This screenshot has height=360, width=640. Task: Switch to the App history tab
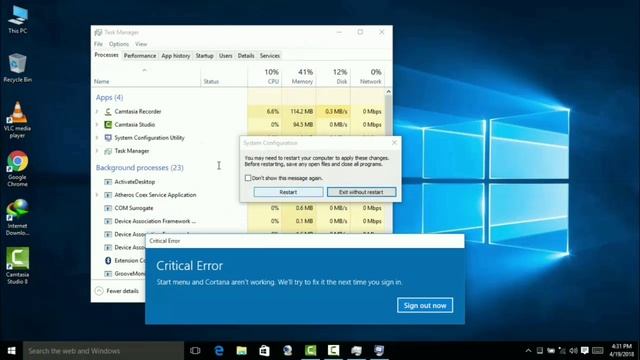176,56
